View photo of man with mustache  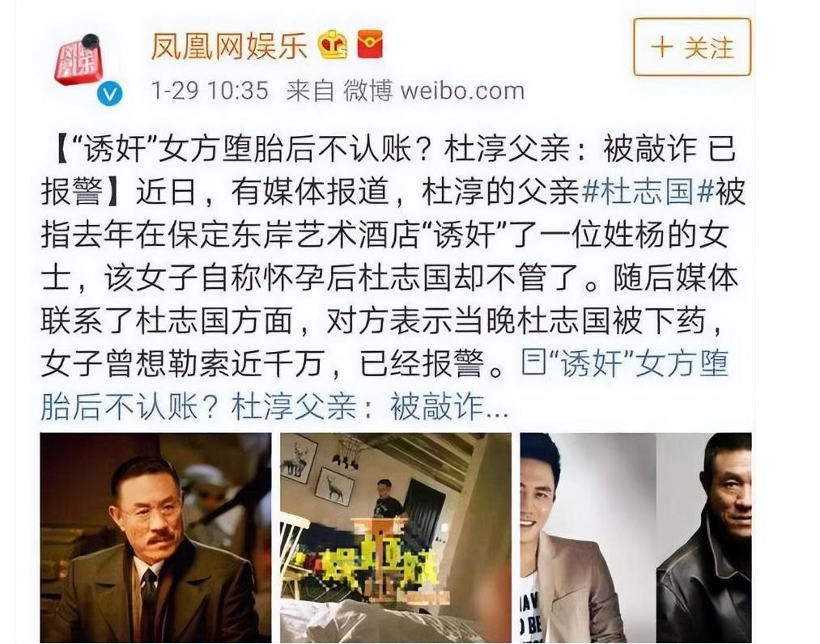[156, 538]
